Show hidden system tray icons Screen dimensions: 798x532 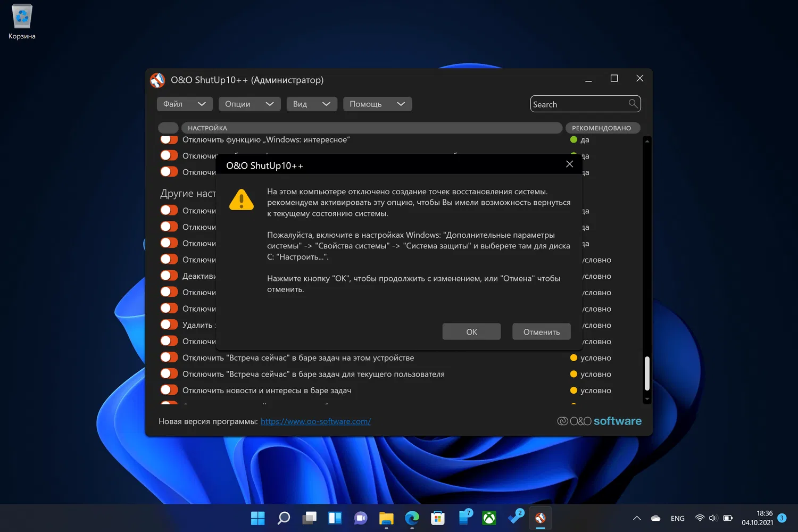click(637, 518)
